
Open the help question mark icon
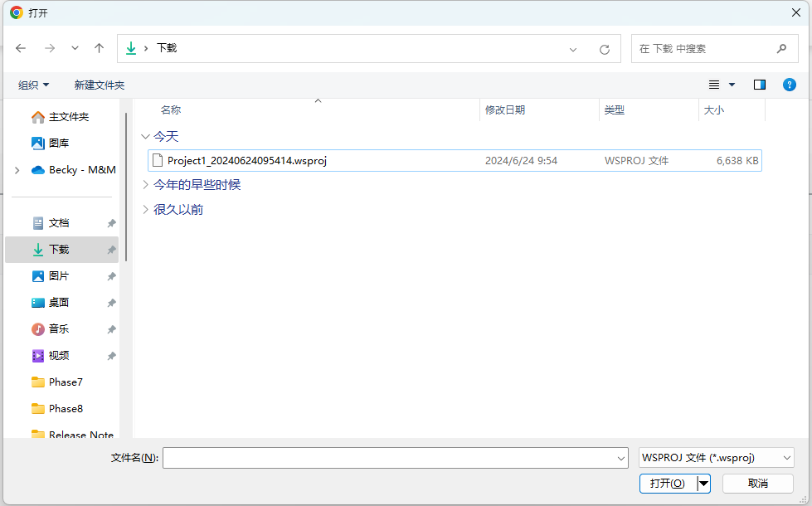click(x=790, y=85)
